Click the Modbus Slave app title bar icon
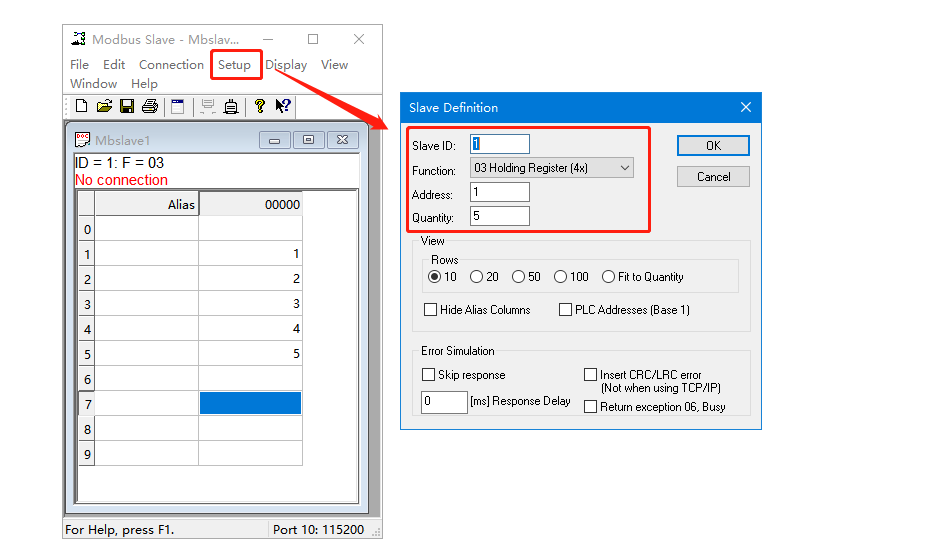 click(78, 39)
